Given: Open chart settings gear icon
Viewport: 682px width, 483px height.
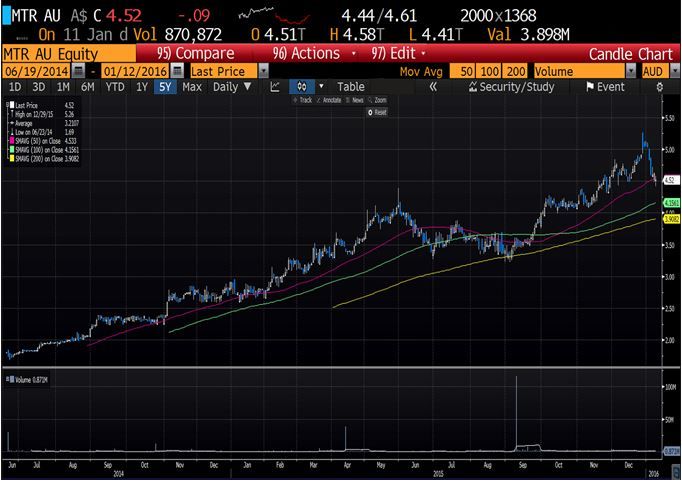Looking at the screenshot, I should pos(659,87).
